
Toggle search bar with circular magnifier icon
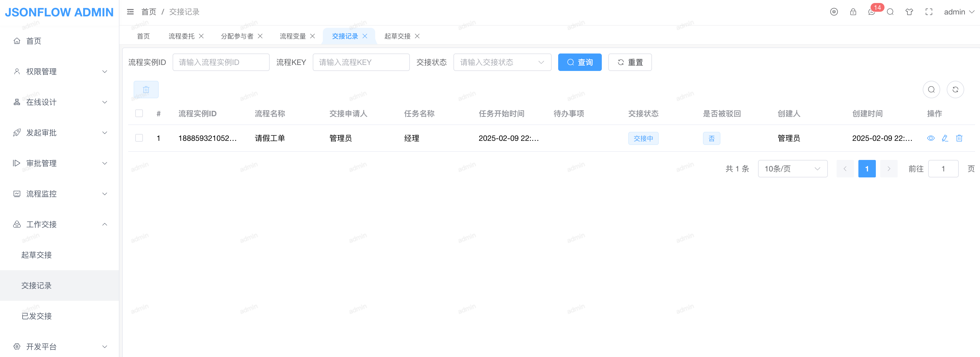point(931,90)
